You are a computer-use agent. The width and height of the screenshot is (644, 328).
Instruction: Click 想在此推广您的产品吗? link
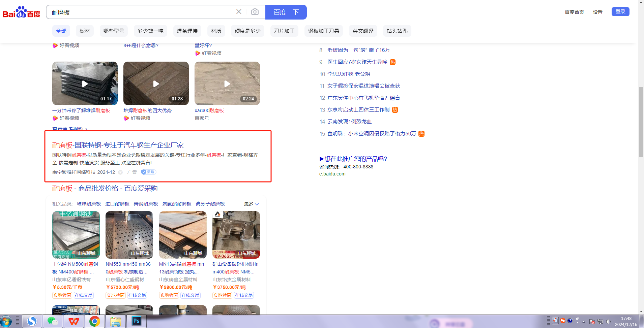[x=353, y=159]
